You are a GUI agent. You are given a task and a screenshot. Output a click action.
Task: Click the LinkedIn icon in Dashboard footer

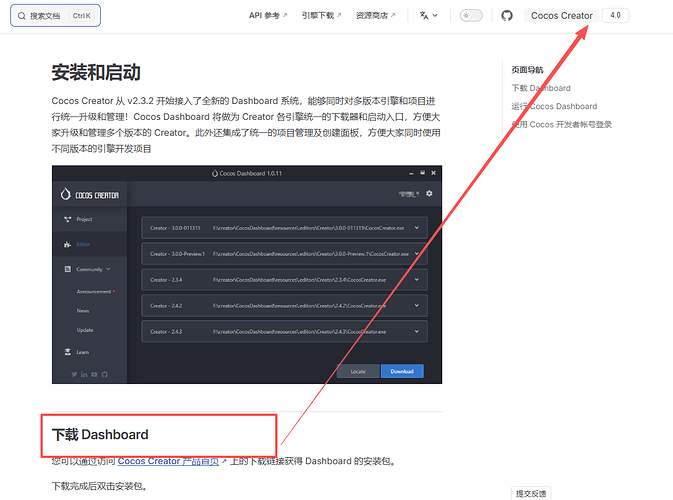84,374
